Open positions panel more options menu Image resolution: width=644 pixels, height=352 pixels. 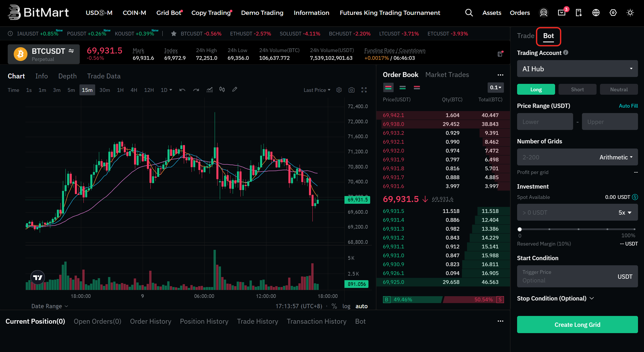[x=501, y=321]
